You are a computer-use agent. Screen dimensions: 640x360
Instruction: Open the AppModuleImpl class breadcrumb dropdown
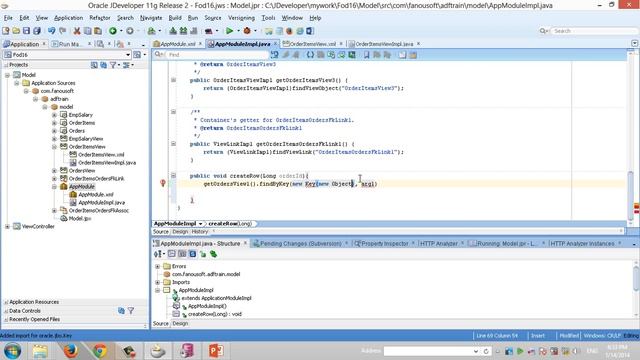[200, 224]
